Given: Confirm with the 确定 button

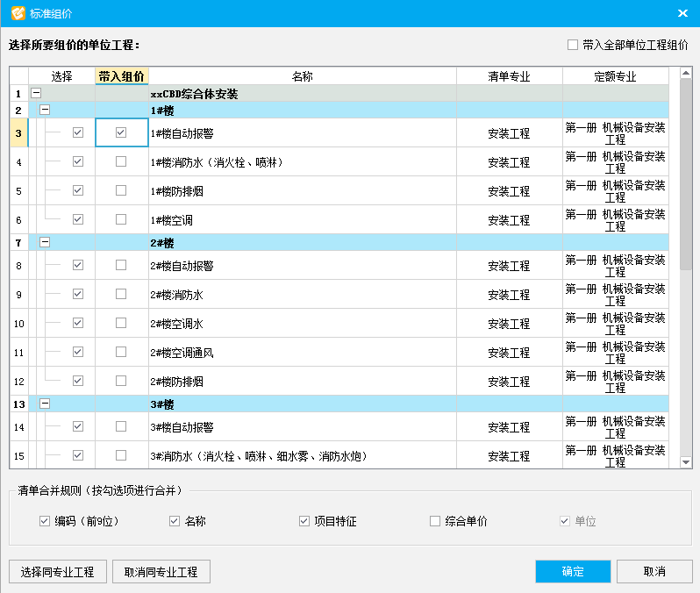Looking at the screenshot, I should [573, 571].
